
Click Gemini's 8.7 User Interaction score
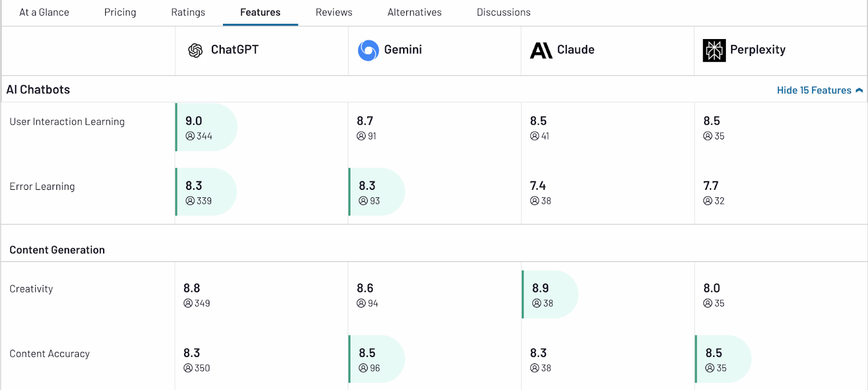click(x=365, y=121)
